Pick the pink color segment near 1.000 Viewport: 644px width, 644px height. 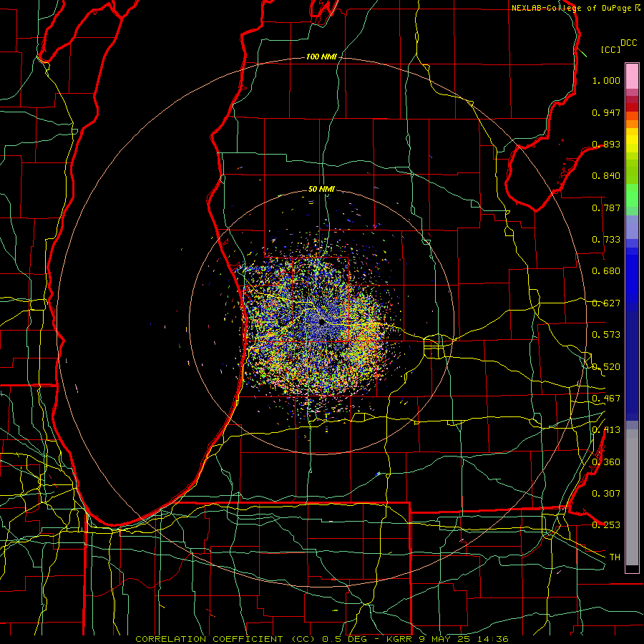click(632, 77)
